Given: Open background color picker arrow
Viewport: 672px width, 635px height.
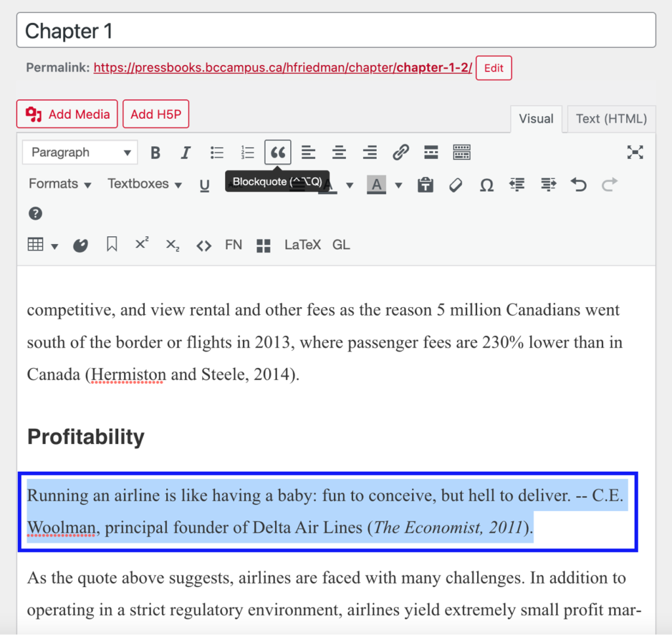Looking at the screenshot, I should [398, 185].
